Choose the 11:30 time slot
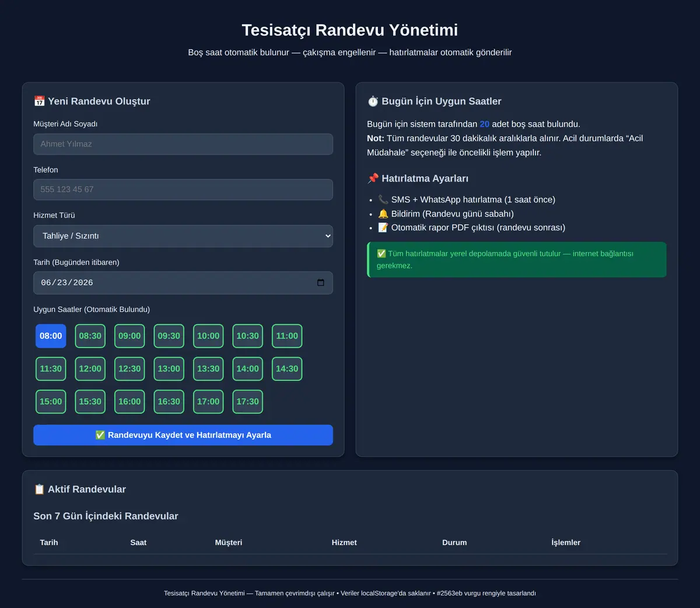The image size is (700, 608). click(x=51, y=369)
